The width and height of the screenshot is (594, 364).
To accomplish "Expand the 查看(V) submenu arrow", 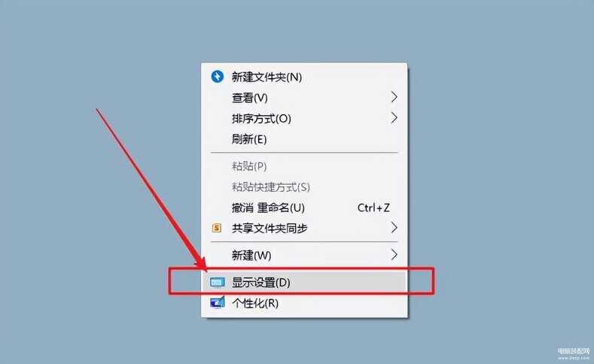I will pos(394,97).
